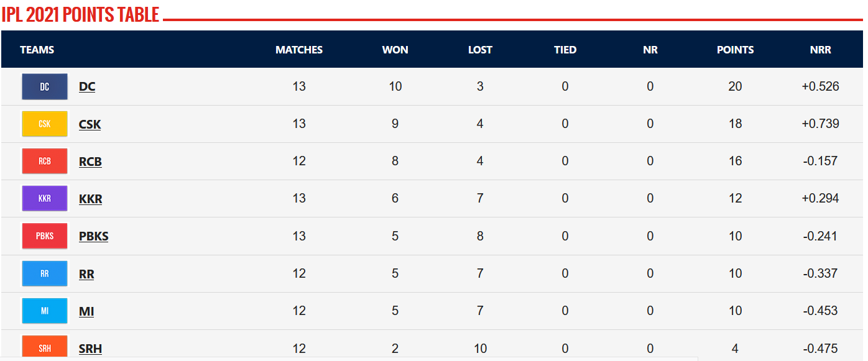Viewport: 868px width, 361px height.
Task: Click the yellow CSK team badge
Action: pyautogui.click(x=45, y=124)
